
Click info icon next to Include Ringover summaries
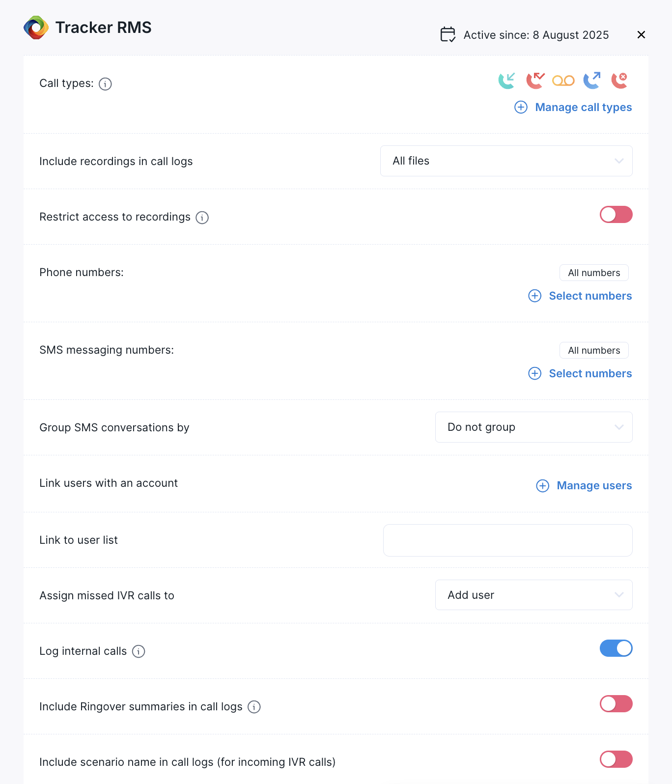pyautogui.click(x=254, y=707)
